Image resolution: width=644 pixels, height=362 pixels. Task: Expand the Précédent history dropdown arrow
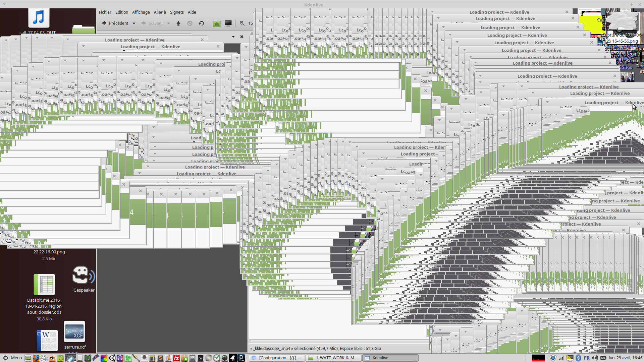tap(134, 23)
